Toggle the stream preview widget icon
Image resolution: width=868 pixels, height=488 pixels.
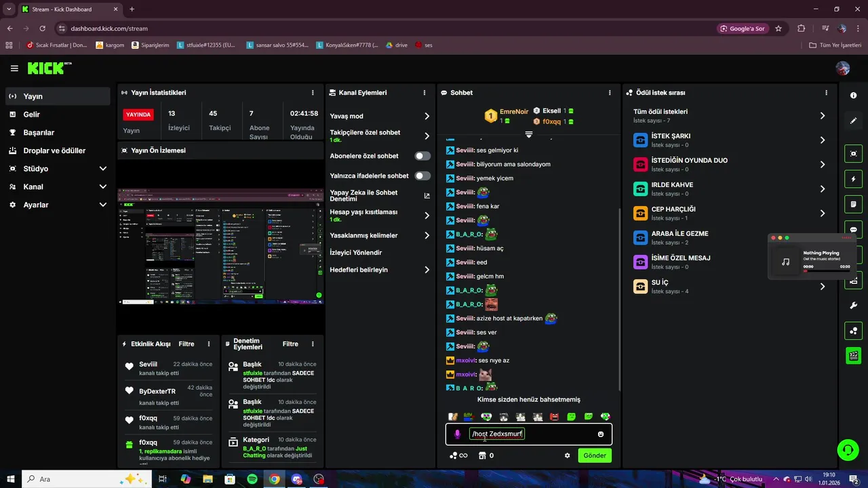point(854,154)
